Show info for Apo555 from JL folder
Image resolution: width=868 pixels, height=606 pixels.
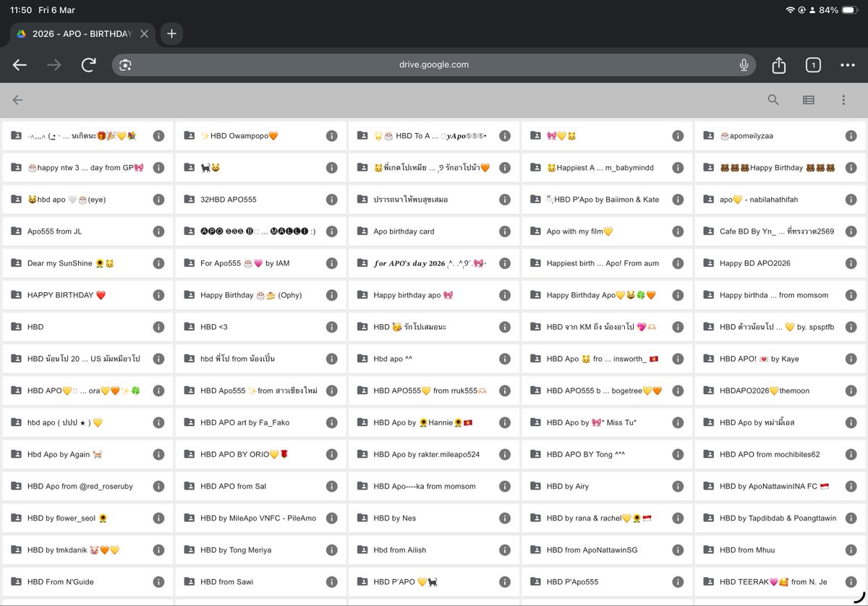[158, 231]
